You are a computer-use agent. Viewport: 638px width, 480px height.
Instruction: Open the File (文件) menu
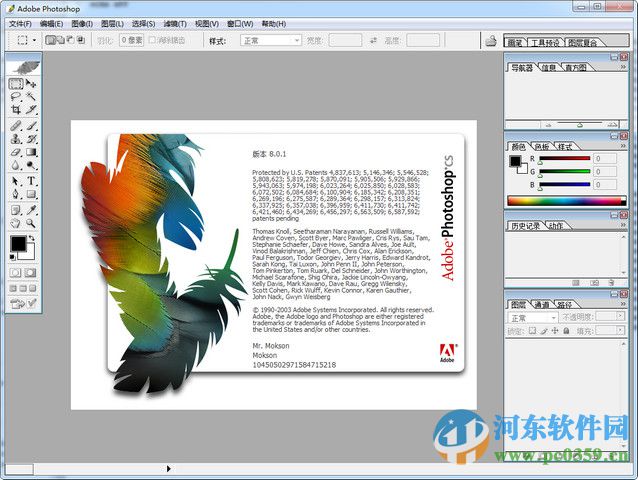pos(20,24)
